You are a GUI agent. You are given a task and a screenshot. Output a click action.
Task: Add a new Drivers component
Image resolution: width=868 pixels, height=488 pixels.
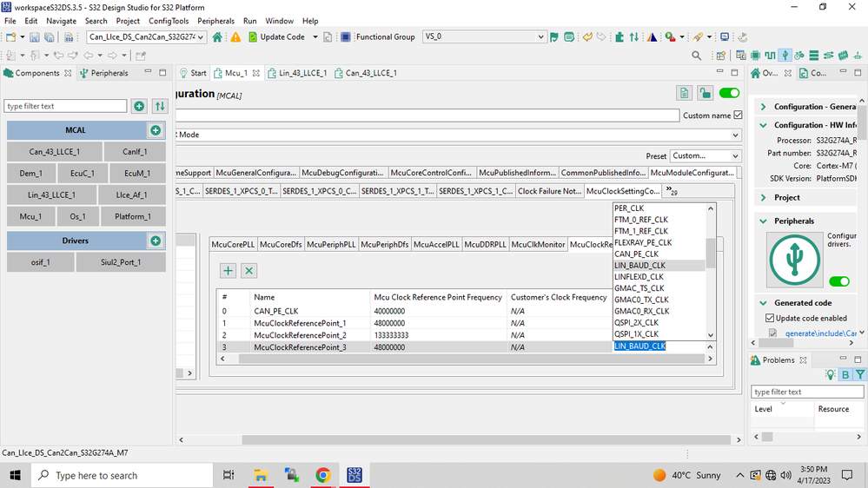pyautogui.click(x=156, y=241)
